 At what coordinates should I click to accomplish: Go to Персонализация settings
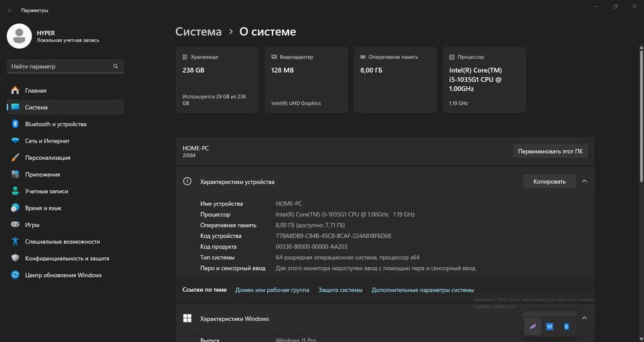coord(48,158)
